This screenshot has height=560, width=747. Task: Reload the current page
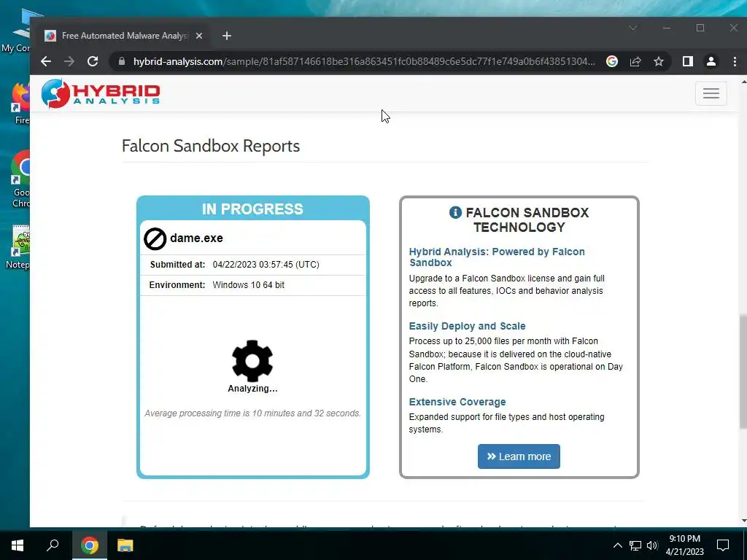pos(93,61)
